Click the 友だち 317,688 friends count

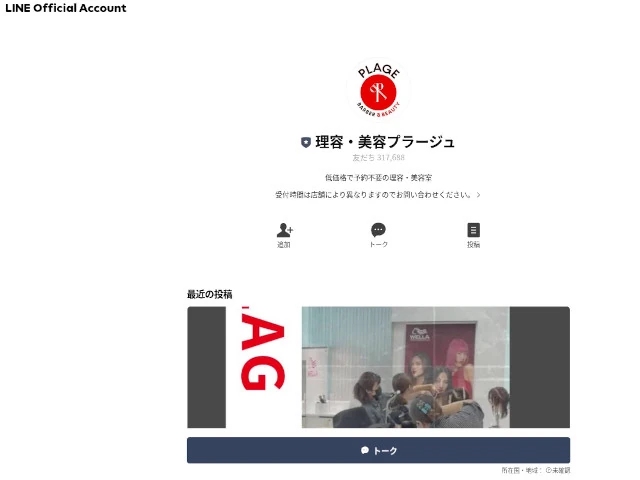click(378, 158)
